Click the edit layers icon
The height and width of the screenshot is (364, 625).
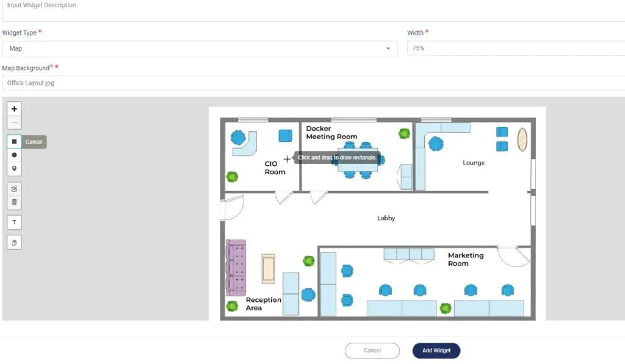coord(14,188)
